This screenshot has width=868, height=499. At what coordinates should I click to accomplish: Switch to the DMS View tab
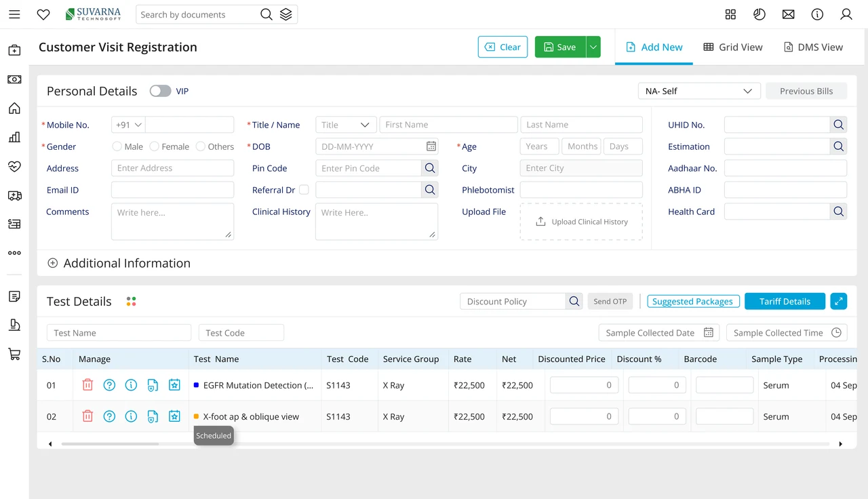point(813,47)
